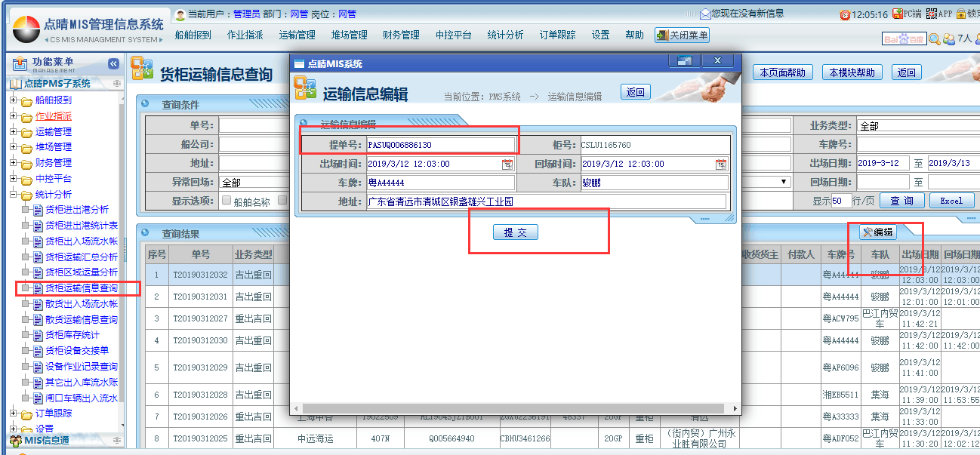
Task: Tick the 船舶名称 display option checkbox
Action: pos(226,201)
